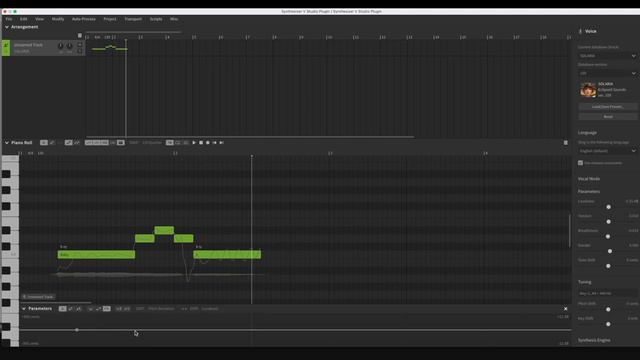The height and width of the screenshot is (360, 640).
Task: Click the Tone Shift slider handle
Action: point(608,266)
